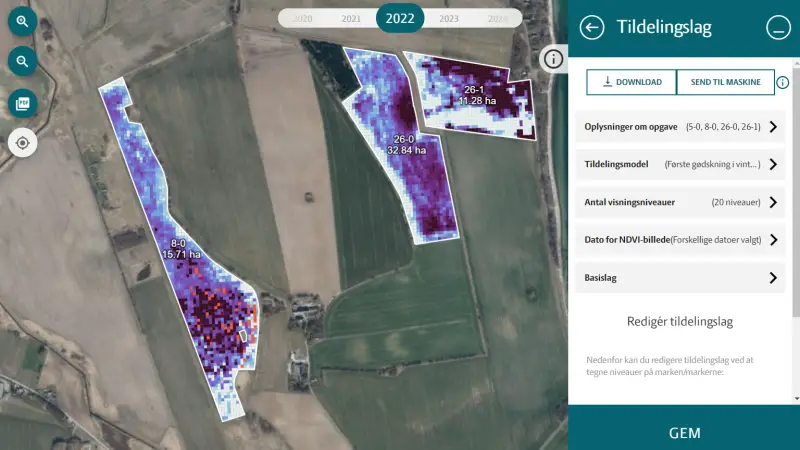
Task: Select year 2023 in the timeline
Action: pyautogui.click(x=449, y=19)
